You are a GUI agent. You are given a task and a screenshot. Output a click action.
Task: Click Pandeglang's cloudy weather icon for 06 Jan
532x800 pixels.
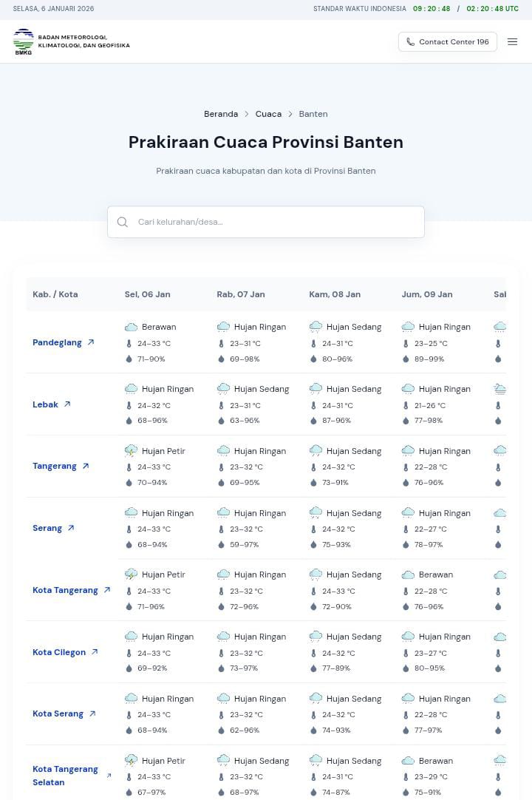click(132, 327)
